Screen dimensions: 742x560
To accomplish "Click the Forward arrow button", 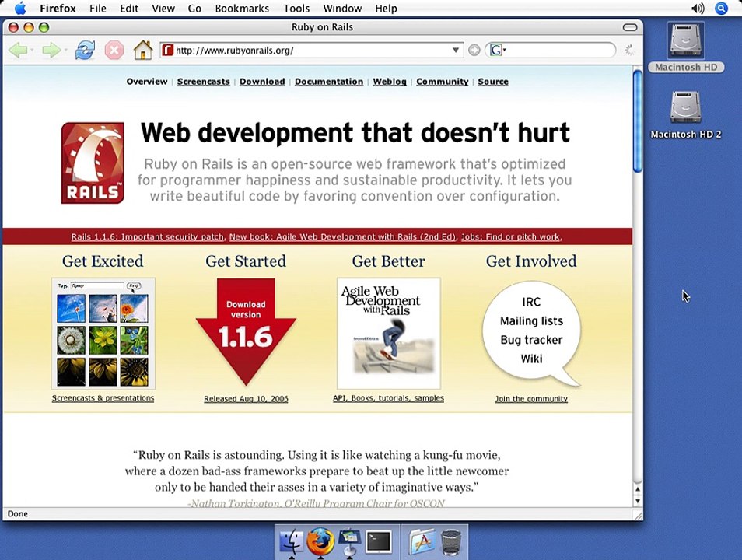I will (x=51, y=51).
